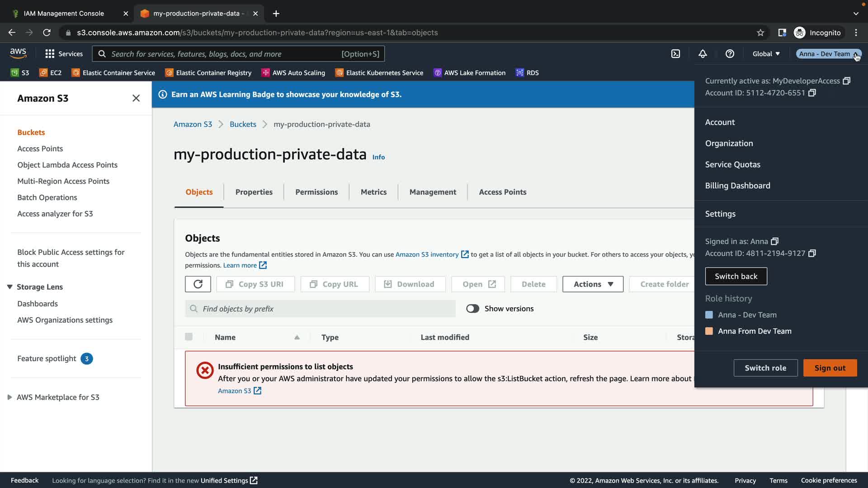Check the select all objects checkbox
The image size is (868, 488).
click(x=189, y=337)
